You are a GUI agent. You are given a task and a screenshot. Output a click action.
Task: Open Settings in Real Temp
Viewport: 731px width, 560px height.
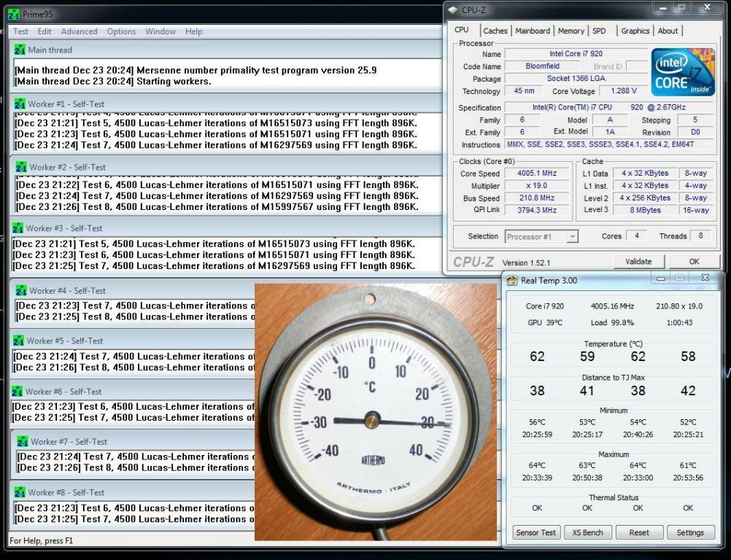click(x=690, y=532)
